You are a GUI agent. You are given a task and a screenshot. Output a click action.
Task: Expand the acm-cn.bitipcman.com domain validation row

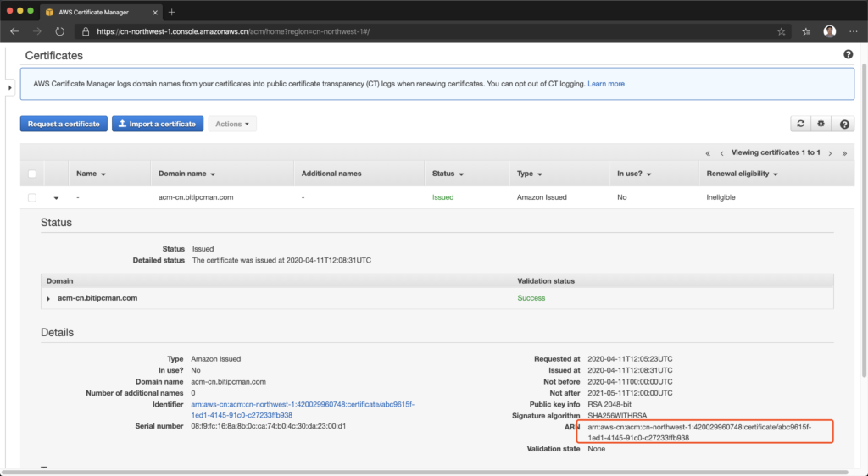(49, 299)
